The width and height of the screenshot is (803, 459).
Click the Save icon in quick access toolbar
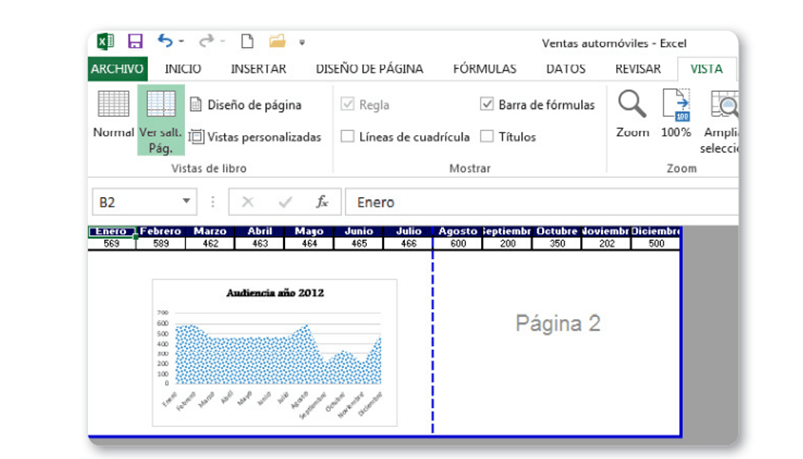(135, 42)
